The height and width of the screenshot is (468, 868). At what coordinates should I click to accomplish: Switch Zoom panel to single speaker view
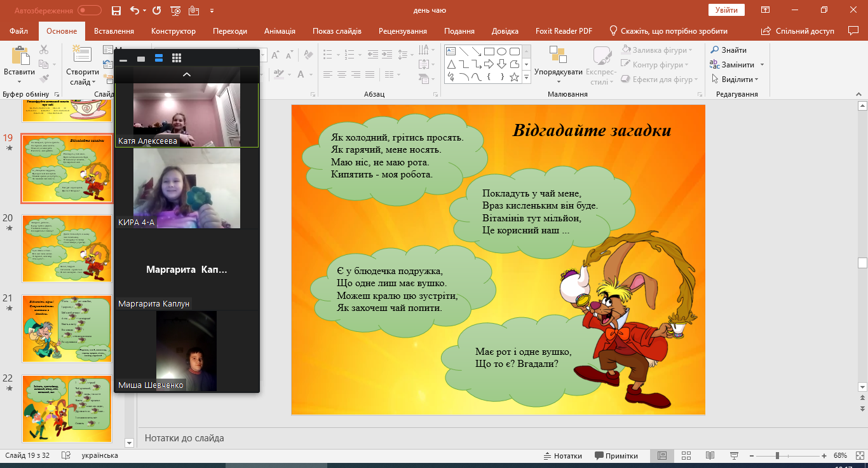click(x=141, y=59)
